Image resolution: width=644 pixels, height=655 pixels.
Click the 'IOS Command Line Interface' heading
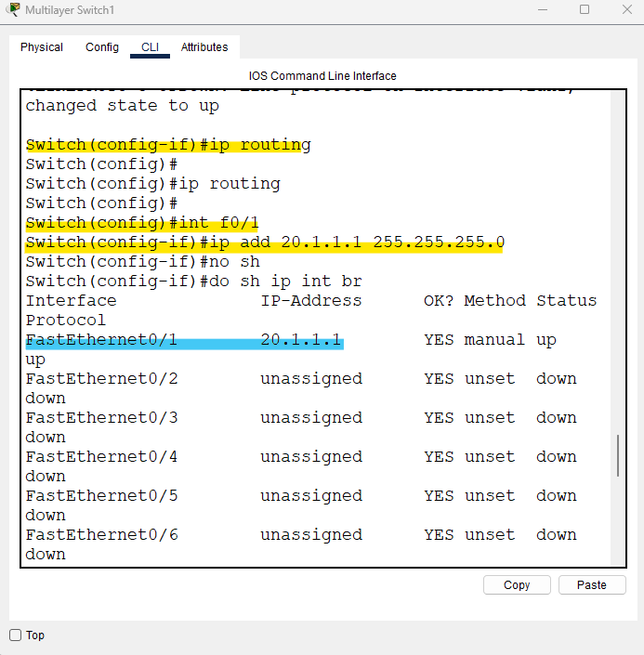(x=322, y=76)
